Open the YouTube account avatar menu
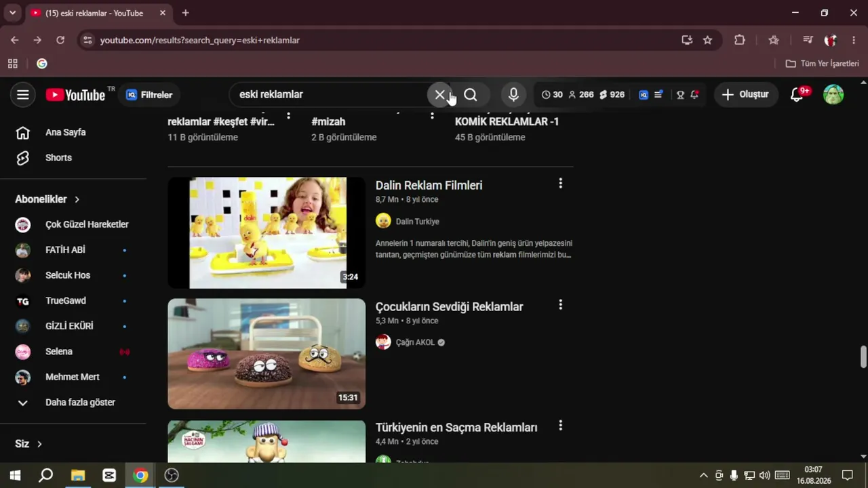Image resolution: width=868 pixels, height=488 pixels. click(833, 95)
